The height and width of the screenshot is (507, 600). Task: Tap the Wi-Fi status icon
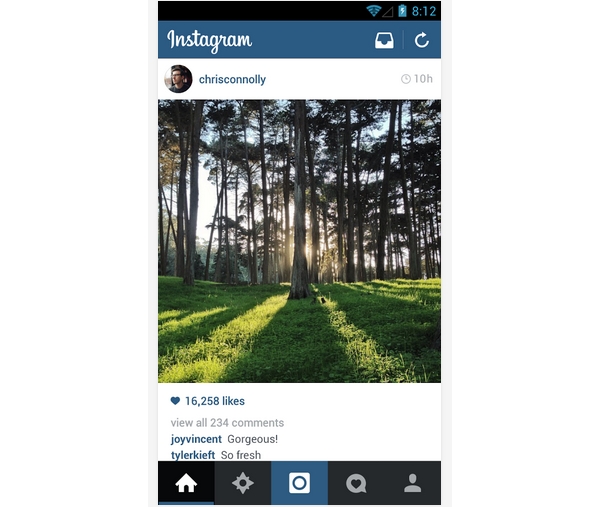pos(373,11)
